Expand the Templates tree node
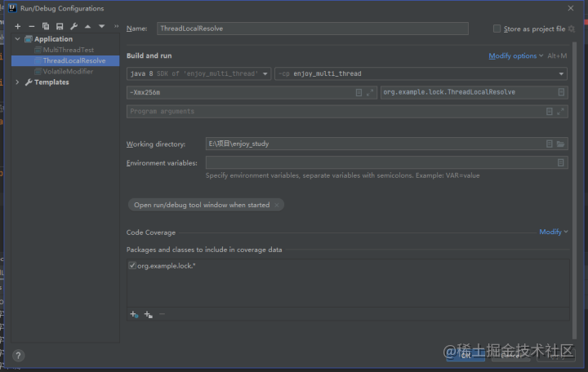588x372 pixels. coord(17,82)
